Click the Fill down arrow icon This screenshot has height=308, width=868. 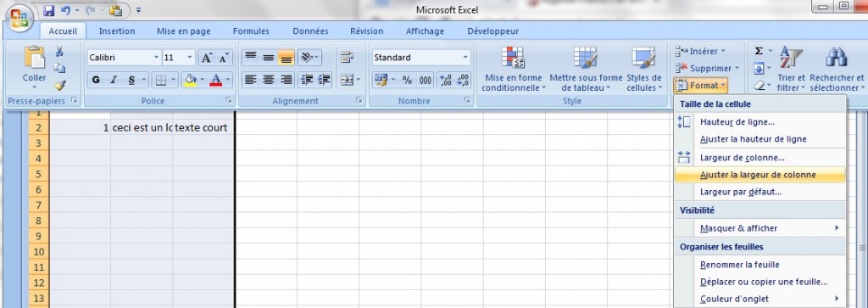click(759, 69)
